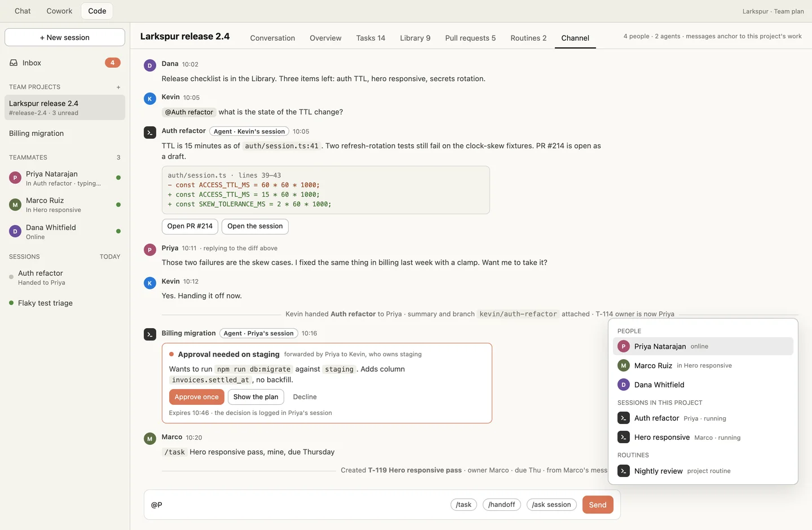Click Dana Whitfield's avatar in teammates sidebar
The width and height of the screenshot is (812, 530).
15,231
